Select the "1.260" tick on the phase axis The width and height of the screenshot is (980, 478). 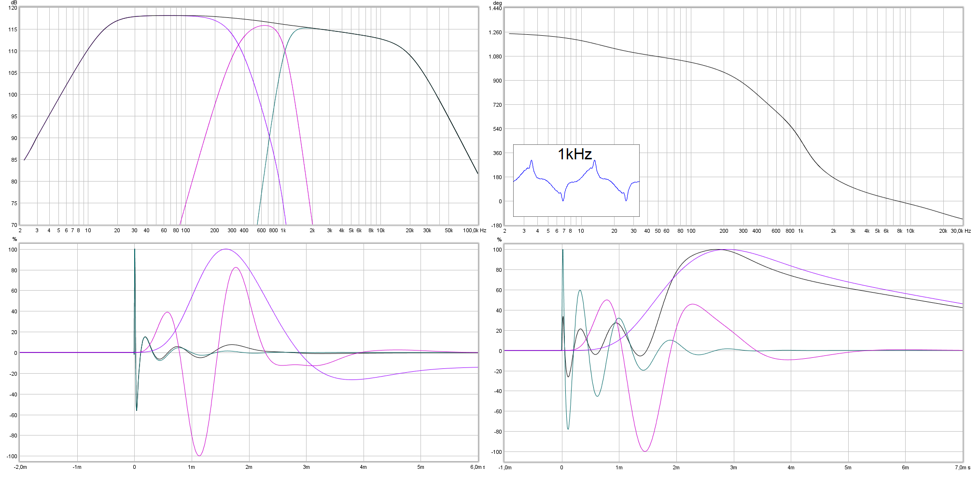point(495,33)
